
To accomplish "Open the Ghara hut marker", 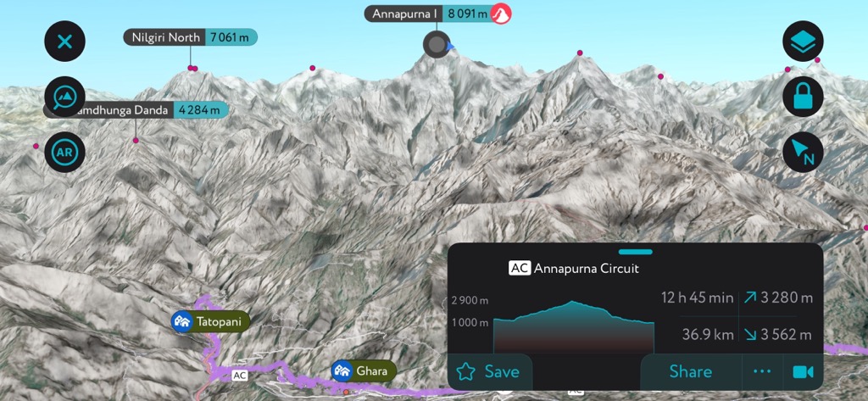I will coord(364,371).
